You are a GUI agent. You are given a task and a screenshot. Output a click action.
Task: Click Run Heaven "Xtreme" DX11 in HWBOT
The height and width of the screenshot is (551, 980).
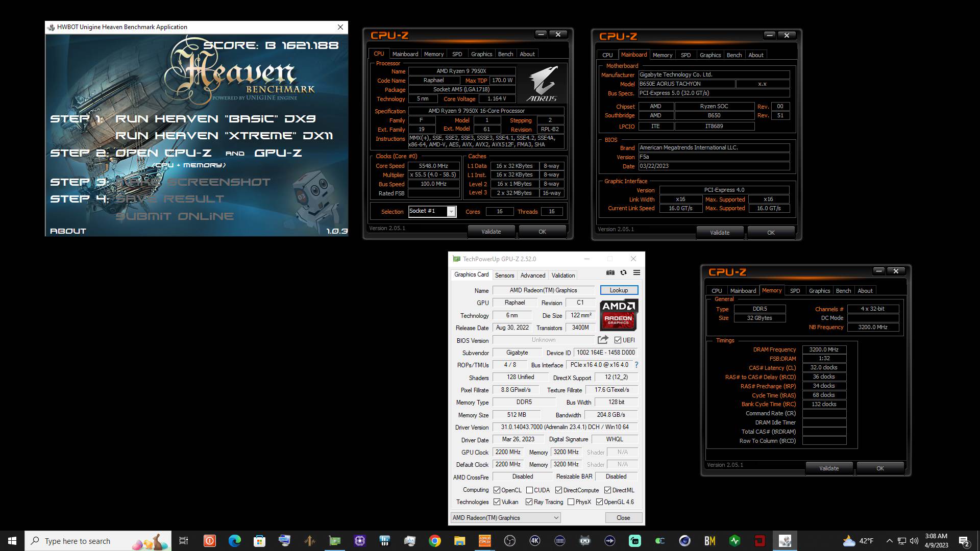click(x=224, y=136)
